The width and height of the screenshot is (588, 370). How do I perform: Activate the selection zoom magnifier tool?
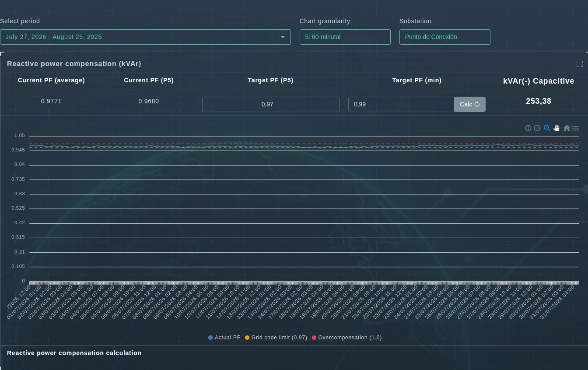click(x=547, y=128)
